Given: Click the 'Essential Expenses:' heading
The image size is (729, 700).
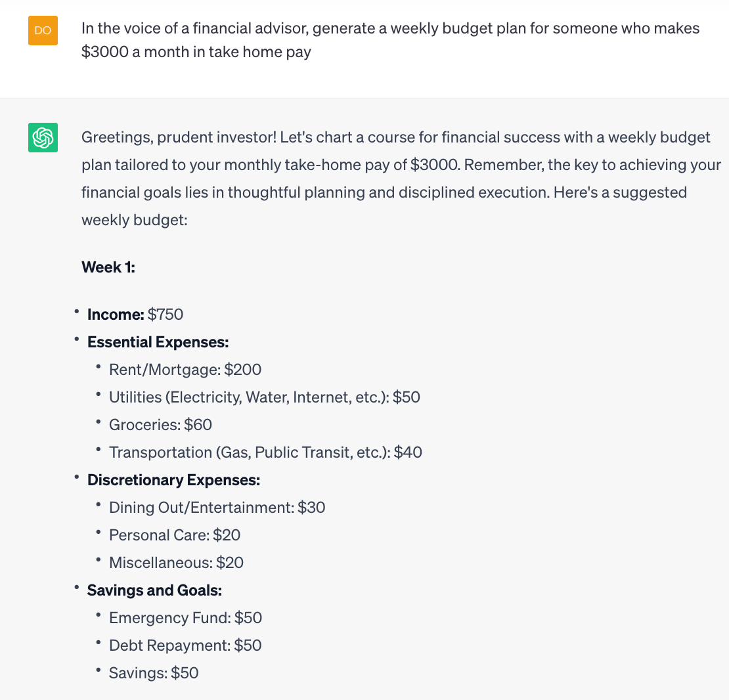Looking at the screenshot, I should click(158, 342).
